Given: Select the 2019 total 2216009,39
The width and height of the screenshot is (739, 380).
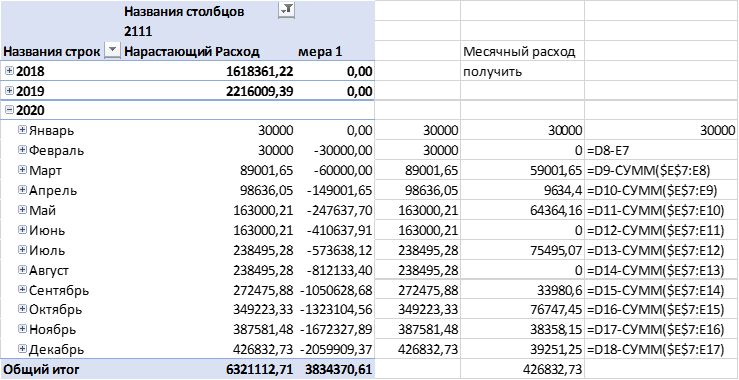Looking at the screenshot, I should (260, 91).
